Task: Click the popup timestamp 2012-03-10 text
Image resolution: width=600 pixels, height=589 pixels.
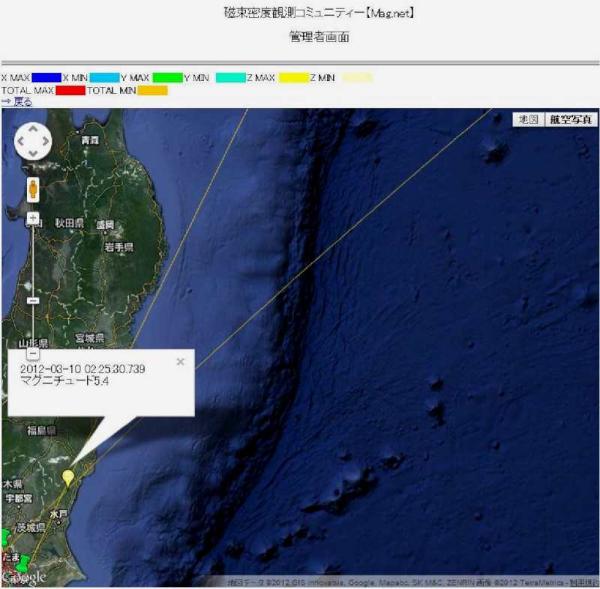Action: coord(83,369)
